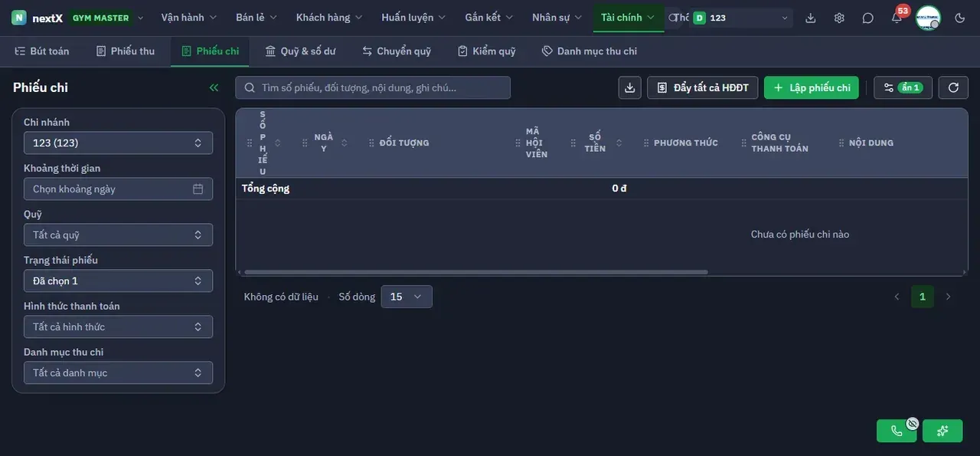
Task: Open the Quỹ dropdown Tất cả quỹ
Action: (x=118, y=235)
